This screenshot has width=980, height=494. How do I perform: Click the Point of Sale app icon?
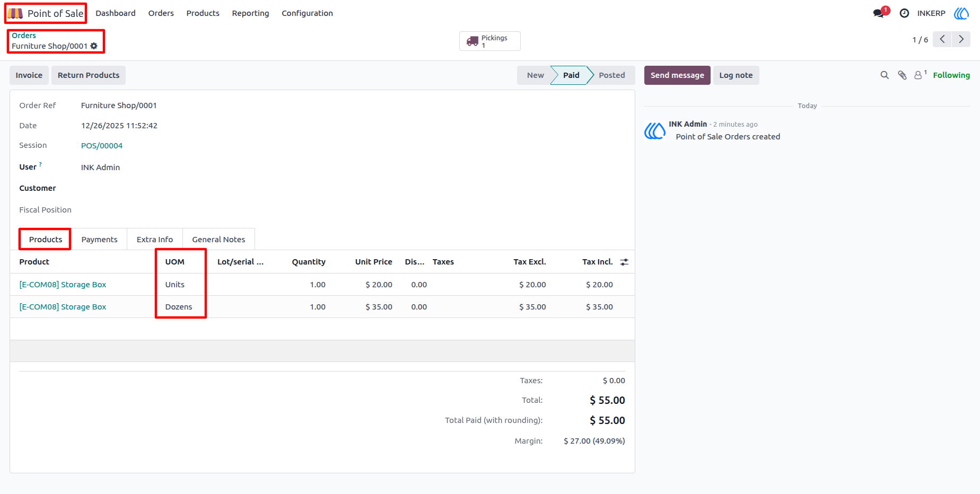point(15,13)
